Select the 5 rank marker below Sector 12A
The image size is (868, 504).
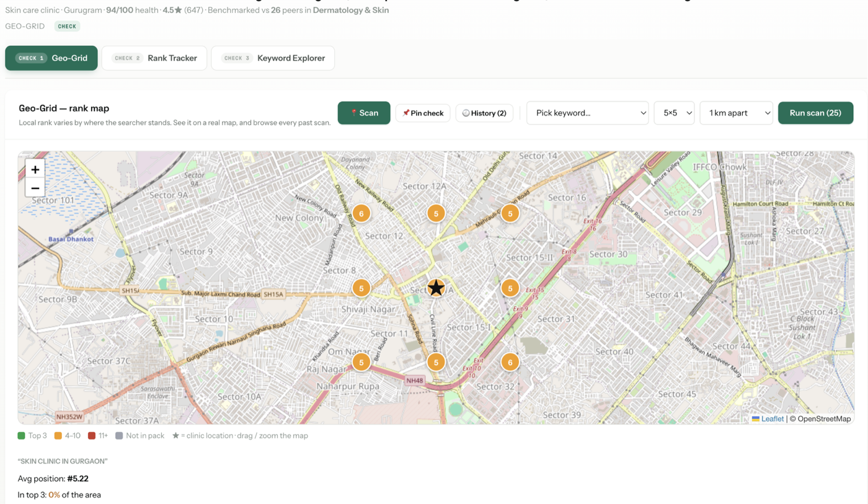(x=436, y=214)
